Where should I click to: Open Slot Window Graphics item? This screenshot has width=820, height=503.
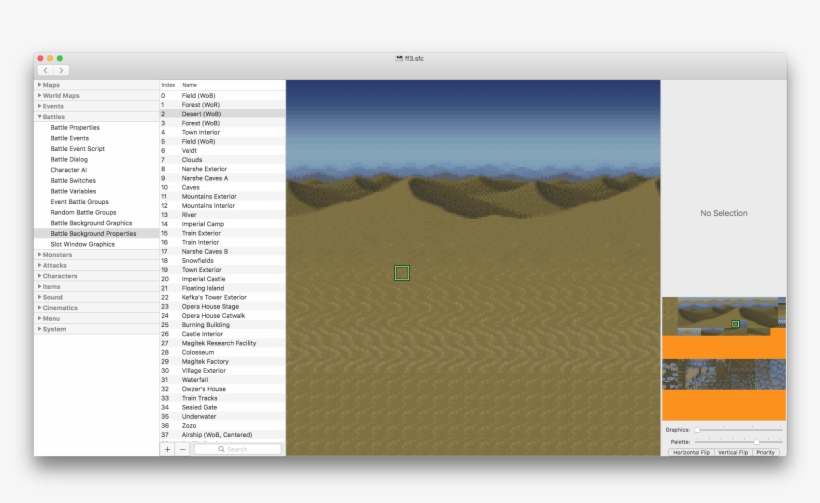82,244
